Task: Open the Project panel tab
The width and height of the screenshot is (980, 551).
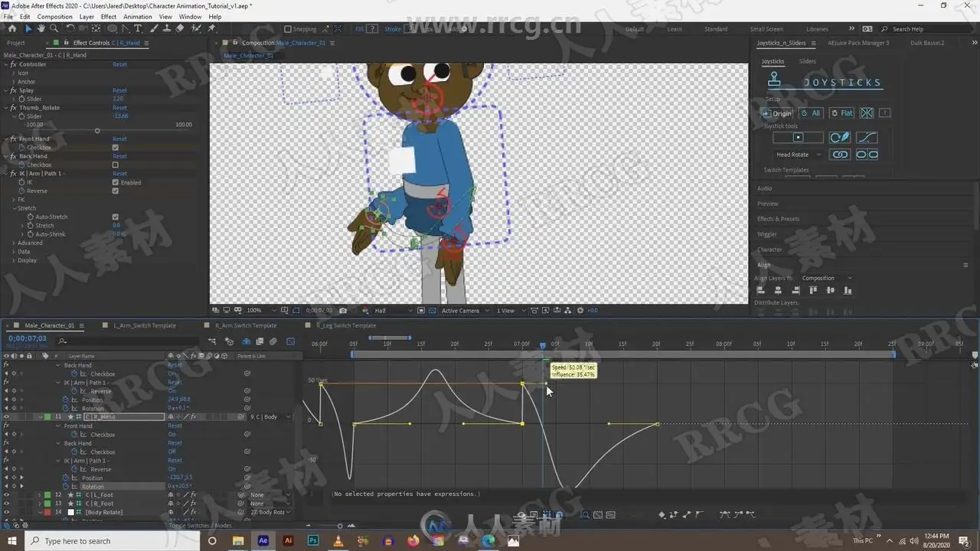Action: 16,43
